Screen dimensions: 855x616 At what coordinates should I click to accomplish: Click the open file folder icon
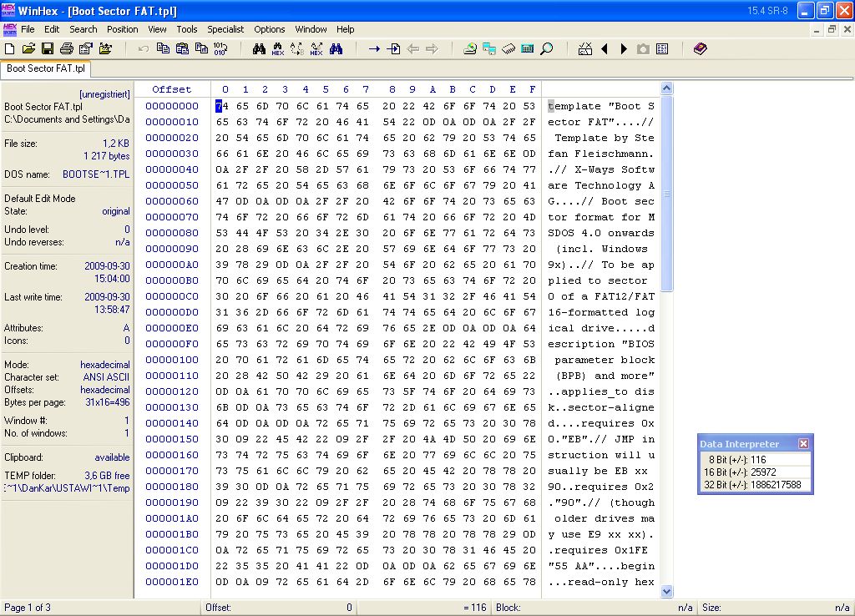point(28,49)
